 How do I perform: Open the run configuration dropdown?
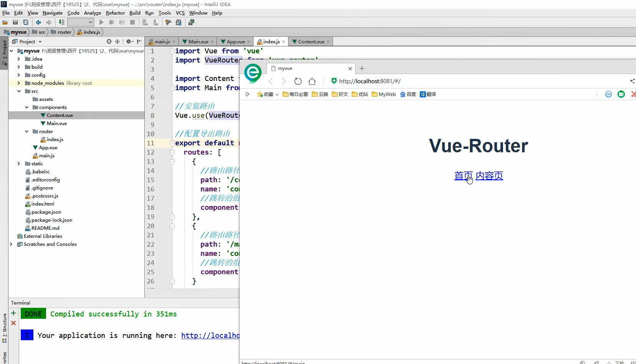point(81,23)
